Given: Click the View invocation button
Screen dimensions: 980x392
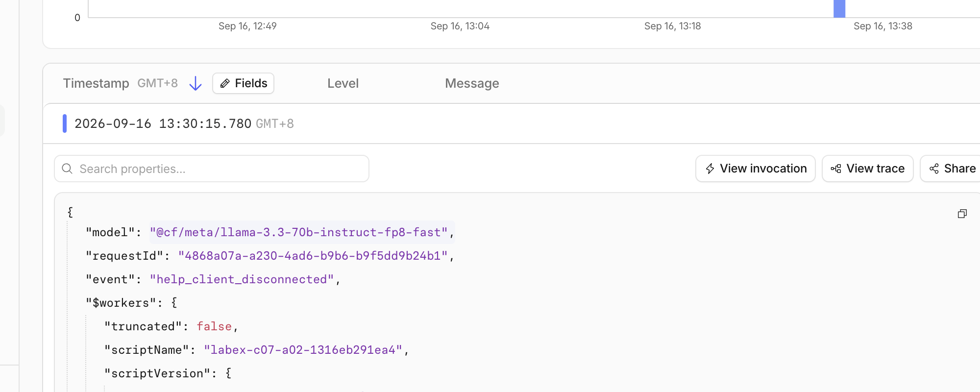Looking at the screenshot, I should click(756, 169).
